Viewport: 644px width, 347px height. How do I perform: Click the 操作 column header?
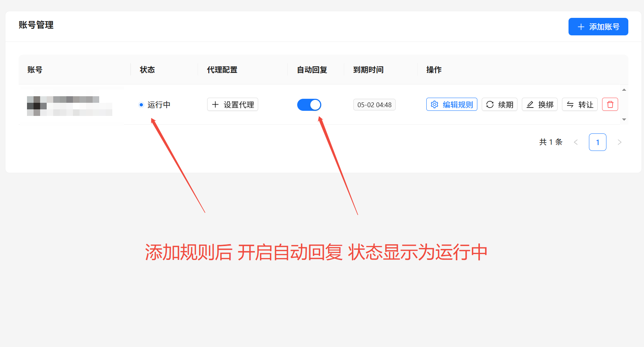coord(434,70)
